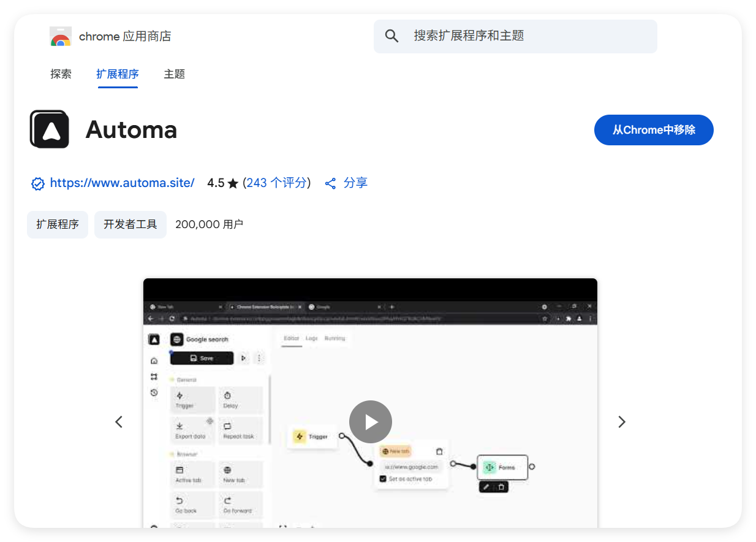Click the 从Chrome中移除 button

tap(653, 130)
